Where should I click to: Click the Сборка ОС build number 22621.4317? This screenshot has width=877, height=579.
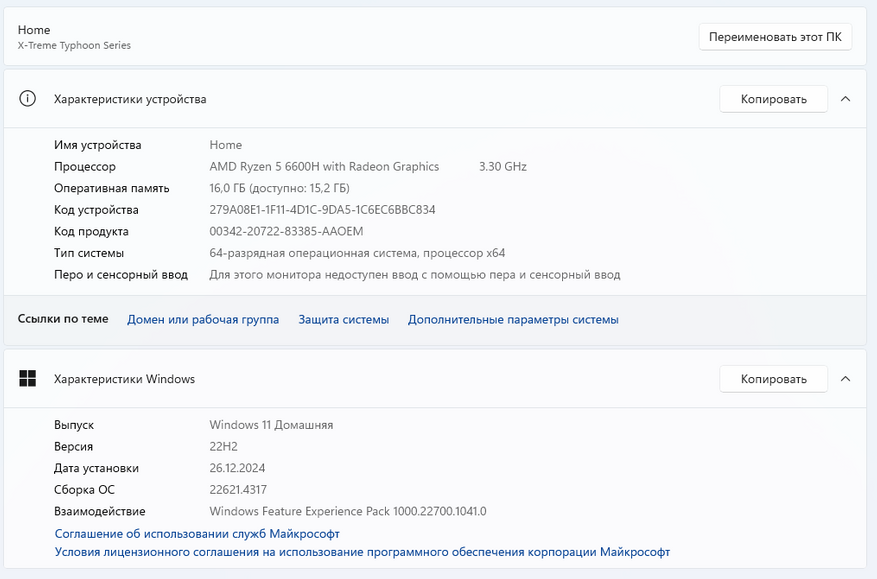(x=238, y=490)
